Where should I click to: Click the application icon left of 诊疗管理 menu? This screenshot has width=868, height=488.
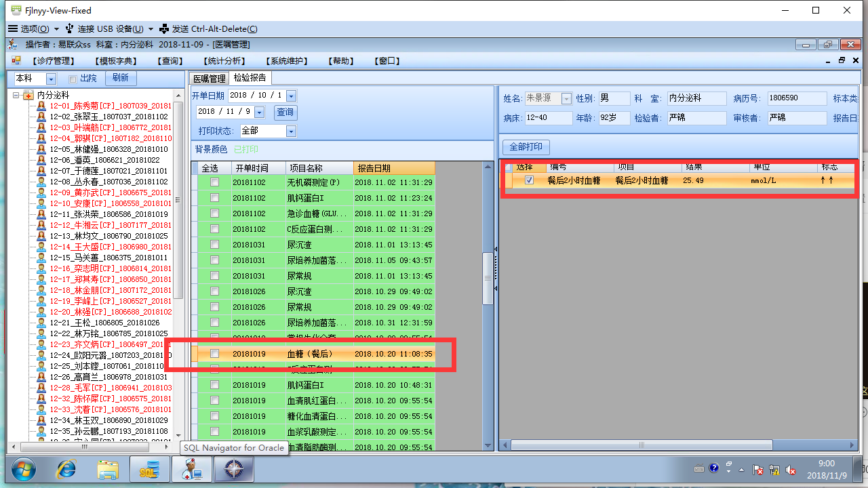pyautogui.click(x=16, y=60)
